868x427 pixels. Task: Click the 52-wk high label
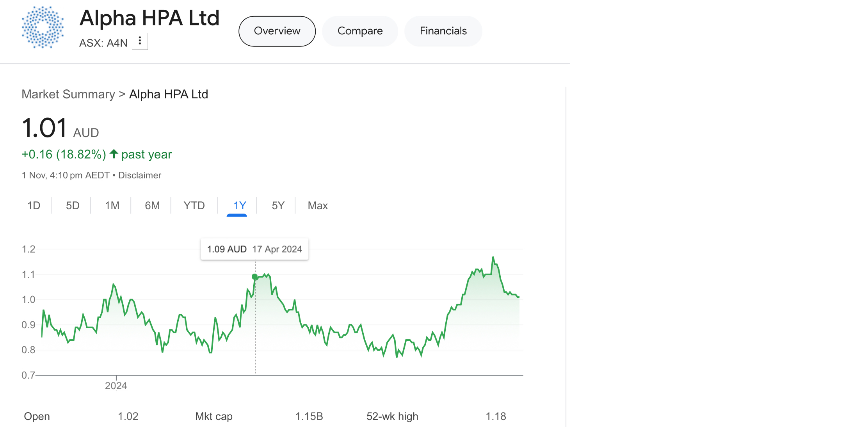[392, 416]
